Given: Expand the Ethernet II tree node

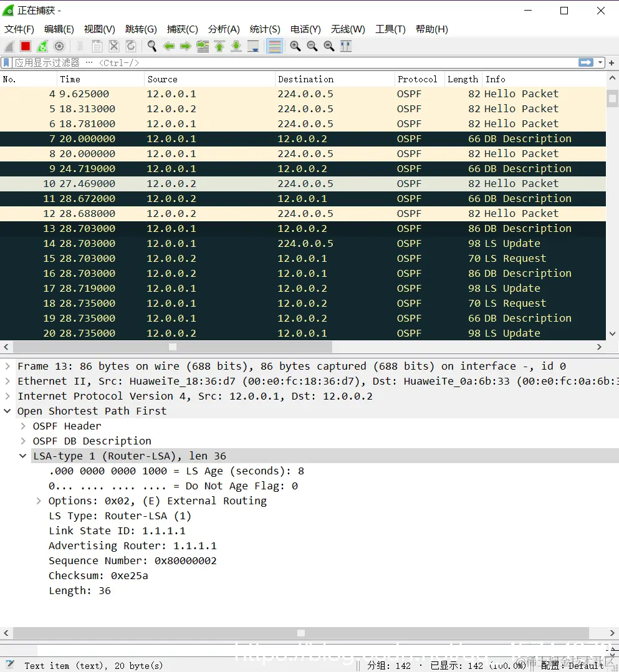Looking at the screenshot, I should coord(7,381).
